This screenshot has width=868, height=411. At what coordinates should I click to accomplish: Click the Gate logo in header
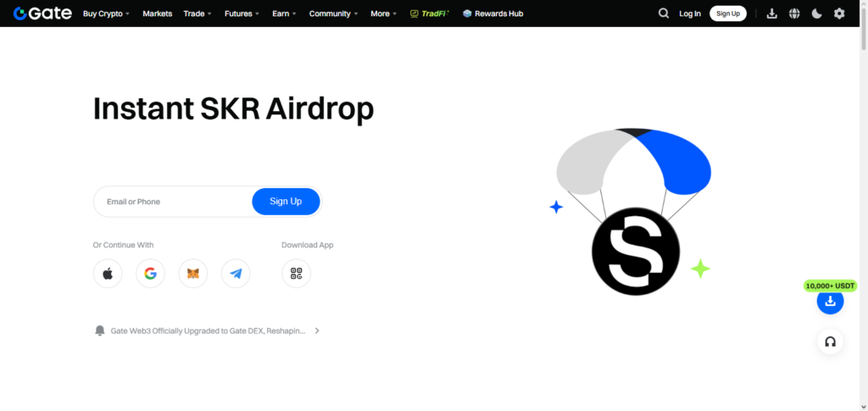point(41,14)
